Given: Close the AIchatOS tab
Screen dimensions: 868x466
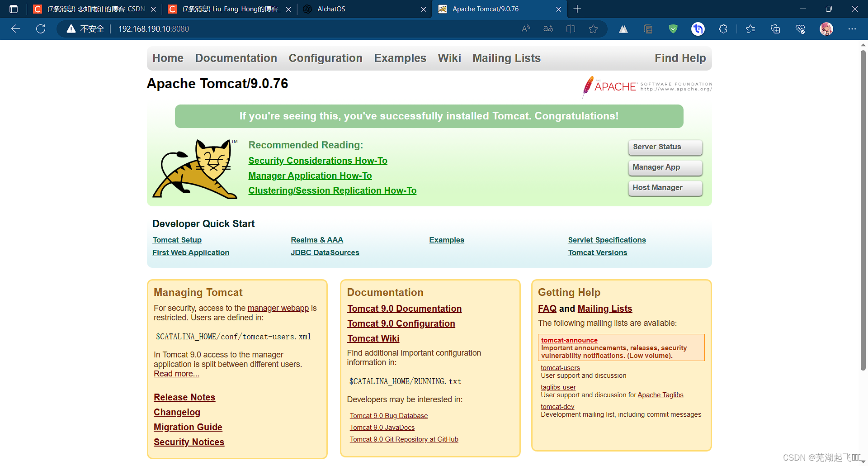Looking at the screenshot, I should coord(423,9).
